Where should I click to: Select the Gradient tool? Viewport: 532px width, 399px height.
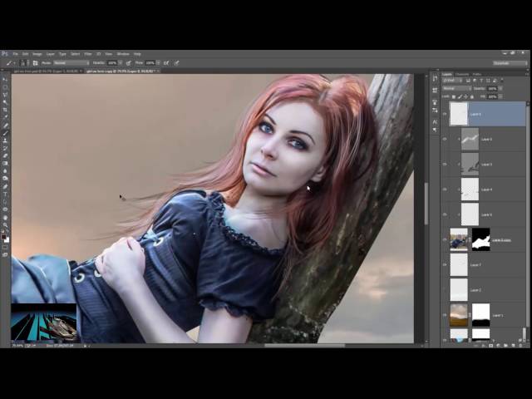[x=5, y=163]
